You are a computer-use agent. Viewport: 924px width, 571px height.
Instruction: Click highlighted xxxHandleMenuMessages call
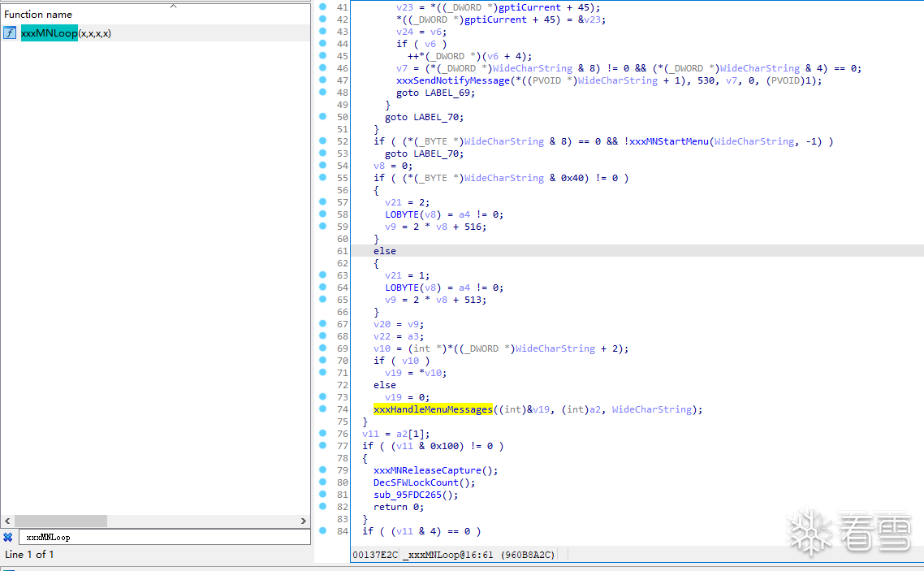tap(433, 409)
